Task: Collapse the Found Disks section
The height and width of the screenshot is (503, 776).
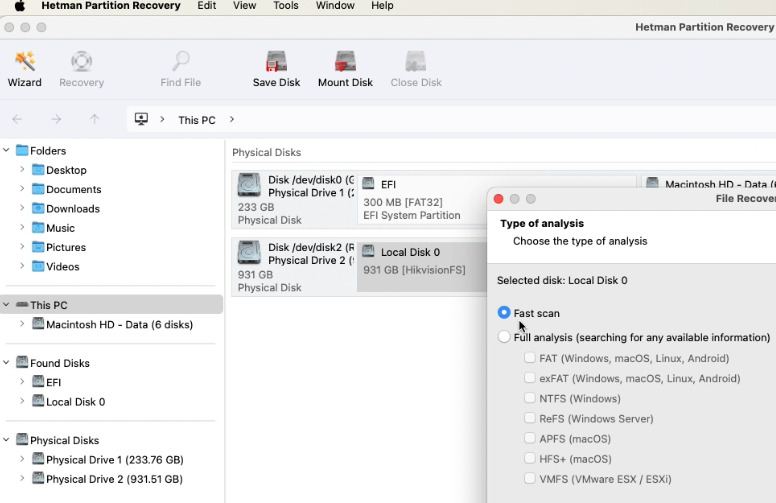Action: 6,362
